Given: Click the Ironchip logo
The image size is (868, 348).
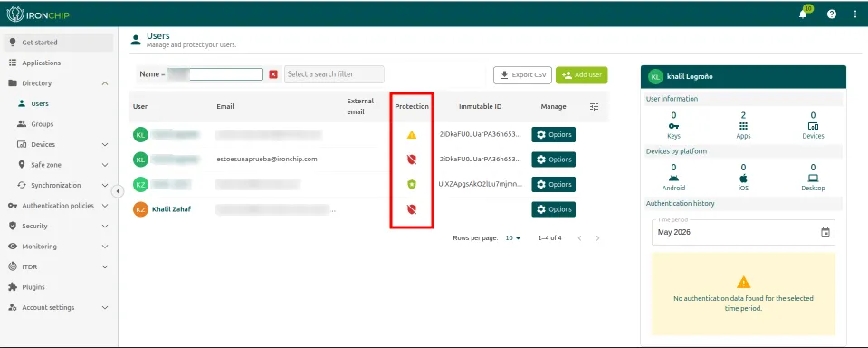Looking at the screenshot, I should (38, 14).
